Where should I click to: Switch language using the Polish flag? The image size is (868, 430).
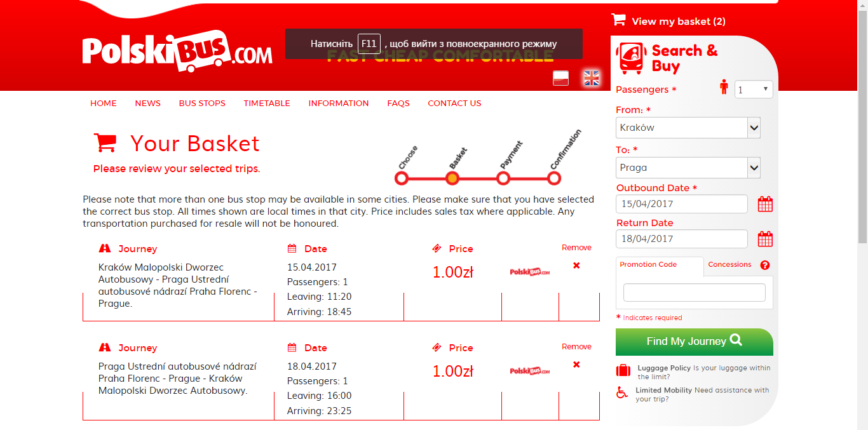click(x=560, y=78)
